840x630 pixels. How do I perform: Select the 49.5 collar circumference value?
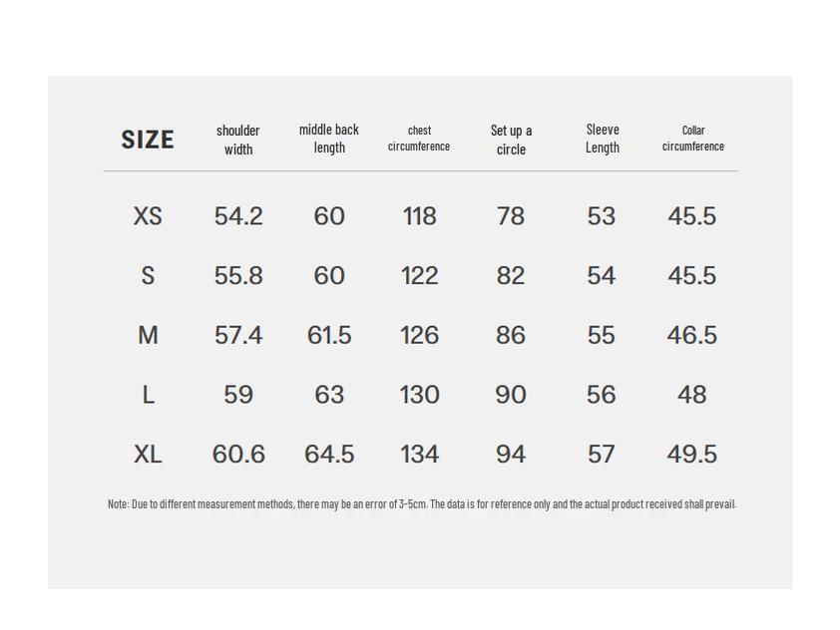click(692, 455)
